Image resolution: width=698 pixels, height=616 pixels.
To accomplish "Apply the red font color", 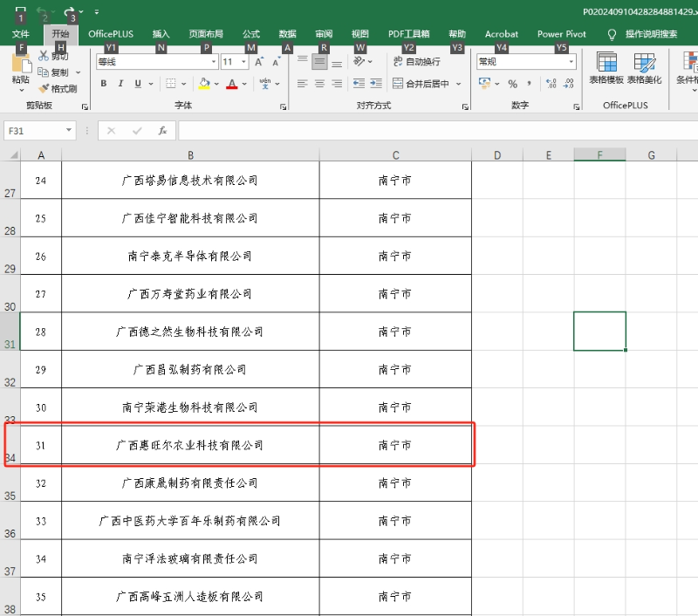I will pyautogui.click(x=232, y=83).
